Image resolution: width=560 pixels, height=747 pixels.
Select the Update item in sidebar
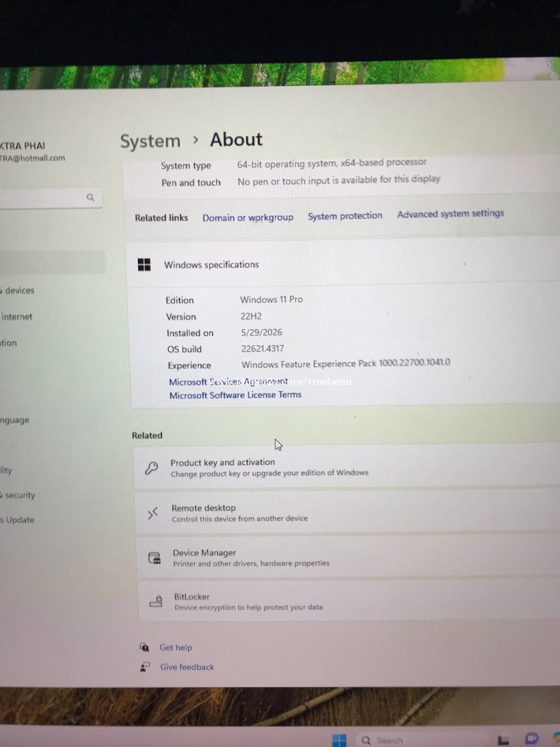[x=18, y=520]
